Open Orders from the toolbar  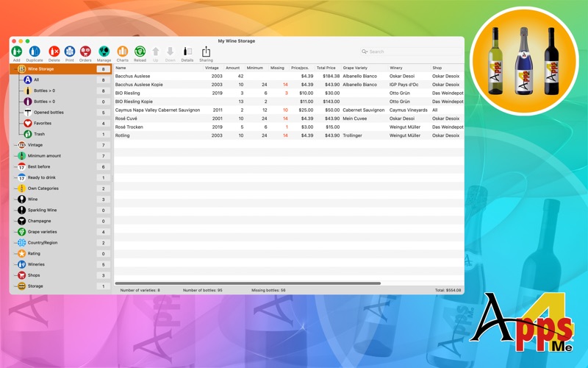coord(85,52)
